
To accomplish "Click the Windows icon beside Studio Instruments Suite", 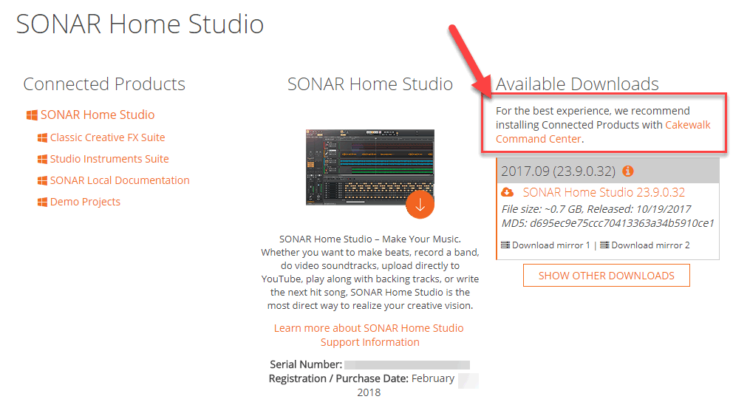I will 41,159.
